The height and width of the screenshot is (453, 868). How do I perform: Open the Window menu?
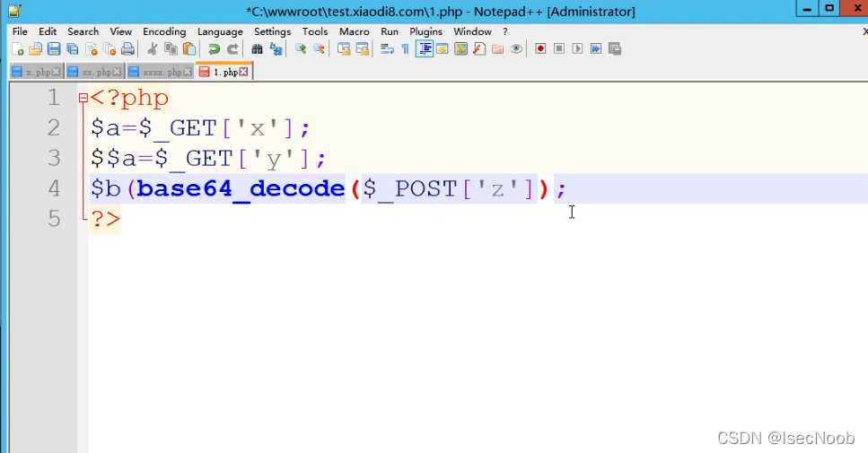click(473, 31)
